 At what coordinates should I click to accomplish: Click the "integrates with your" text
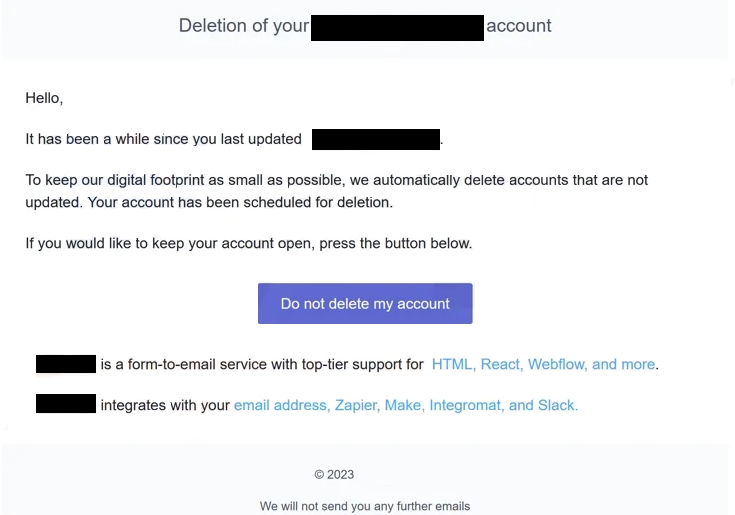click(x=165, y=405)
